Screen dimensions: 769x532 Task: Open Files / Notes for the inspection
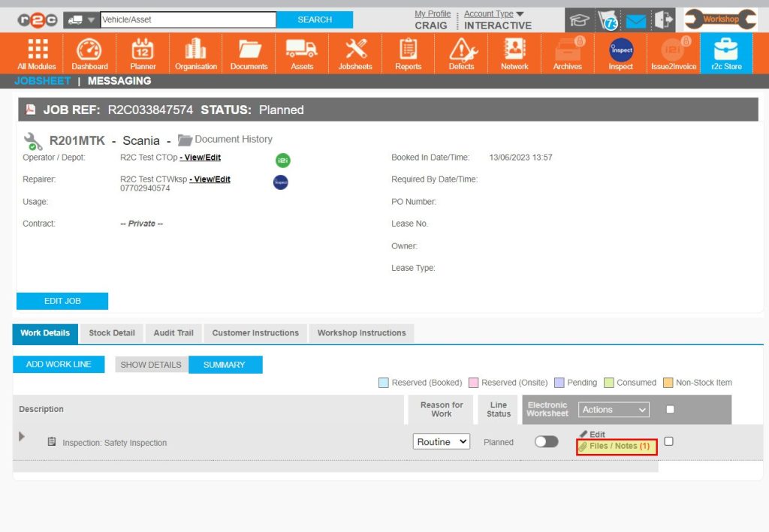617,446
